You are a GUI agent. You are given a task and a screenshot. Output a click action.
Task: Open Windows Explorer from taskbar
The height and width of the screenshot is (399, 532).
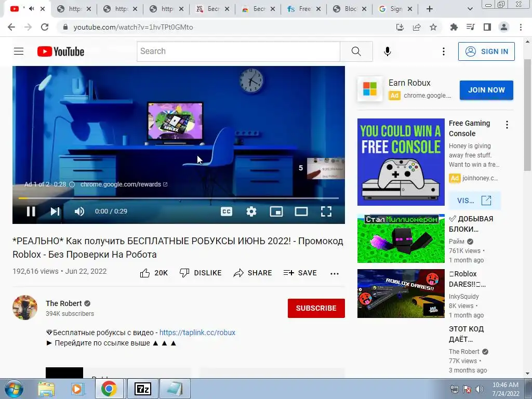click(x=46, y=389)
